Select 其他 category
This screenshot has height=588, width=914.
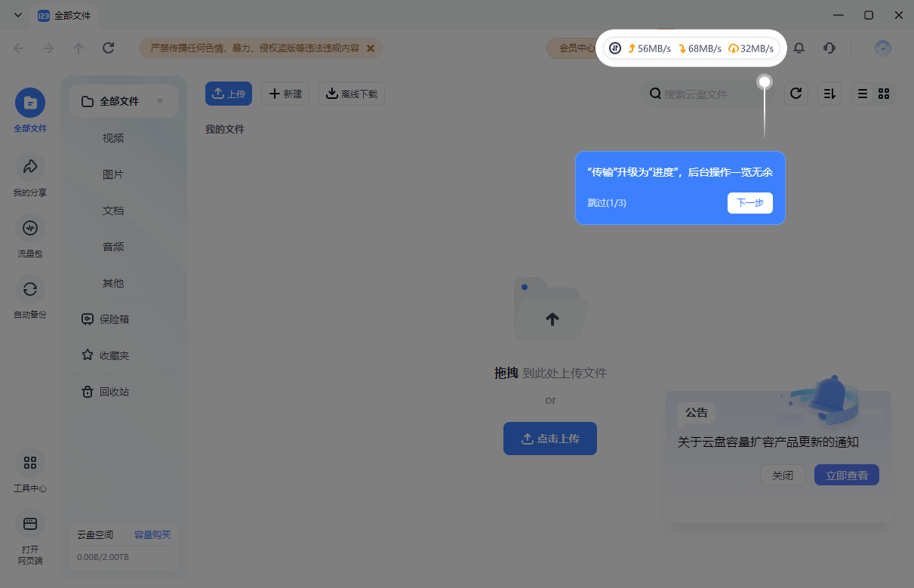point(113,283)
